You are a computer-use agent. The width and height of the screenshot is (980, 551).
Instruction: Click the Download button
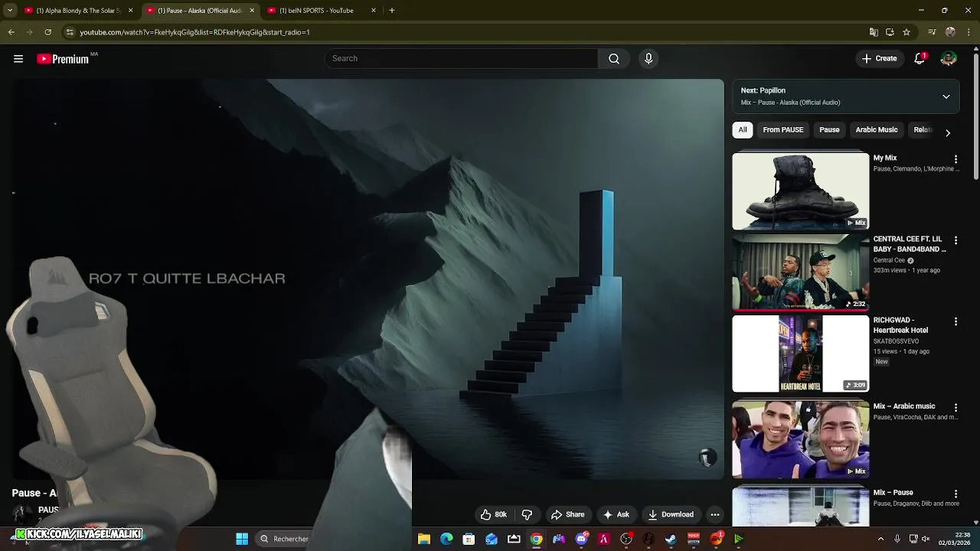[671, 515]
